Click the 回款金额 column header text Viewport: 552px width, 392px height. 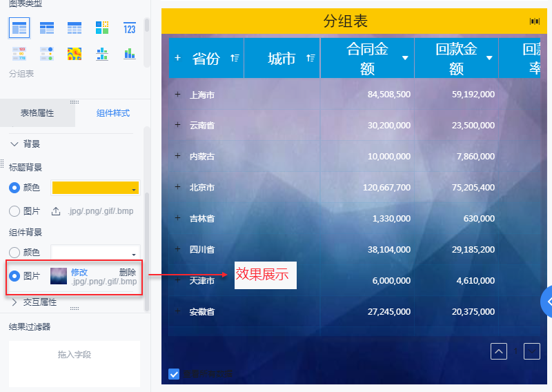(x=456, y=58)
